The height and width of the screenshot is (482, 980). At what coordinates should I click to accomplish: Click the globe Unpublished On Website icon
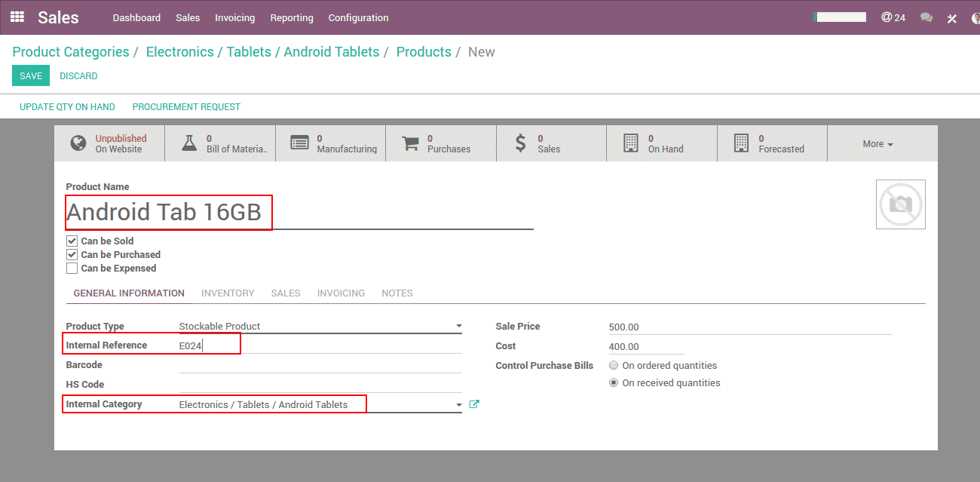coord(78,143)
